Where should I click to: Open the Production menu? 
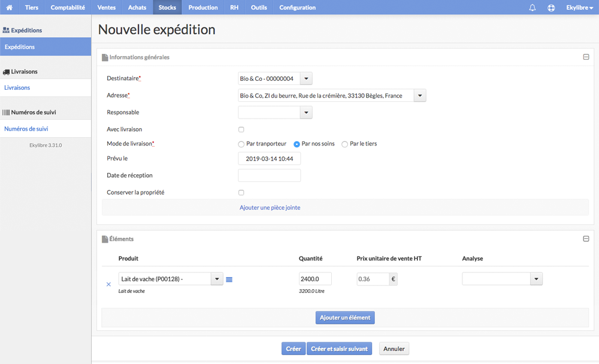[x=203, y=7]
